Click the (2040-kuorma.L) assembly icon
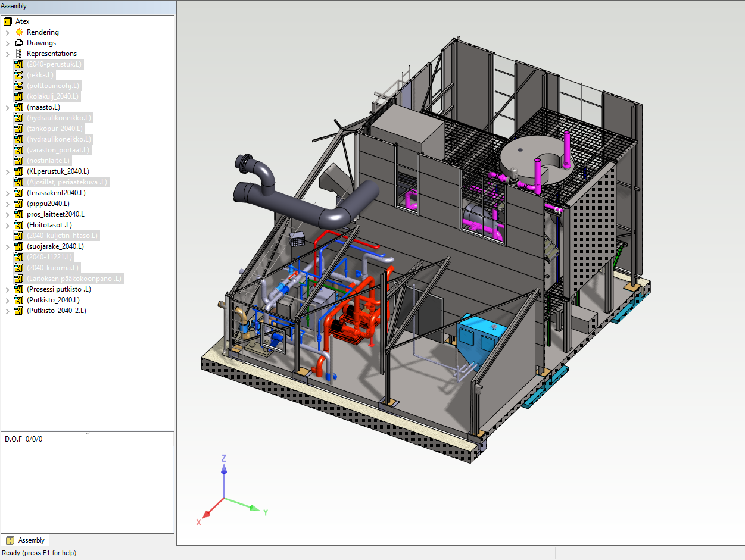Screen dimensions: 745x560 tap(18, 268)
